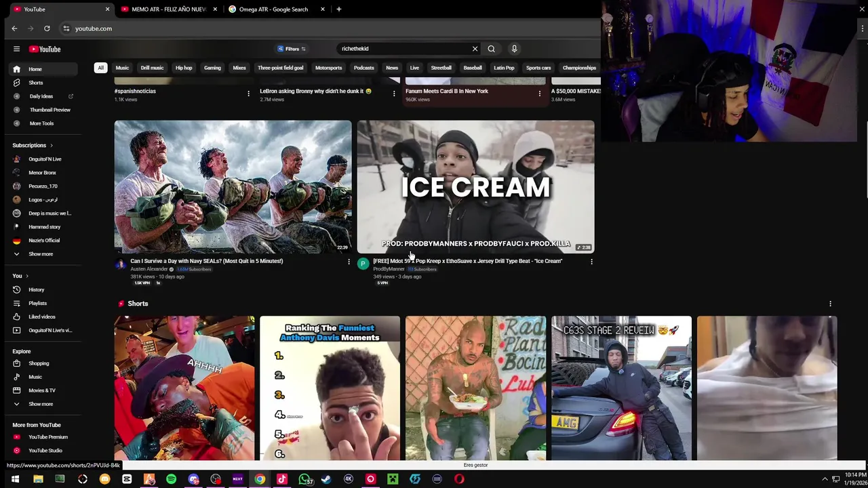Open the YouTube hamburger guide menu

point(16,49)
